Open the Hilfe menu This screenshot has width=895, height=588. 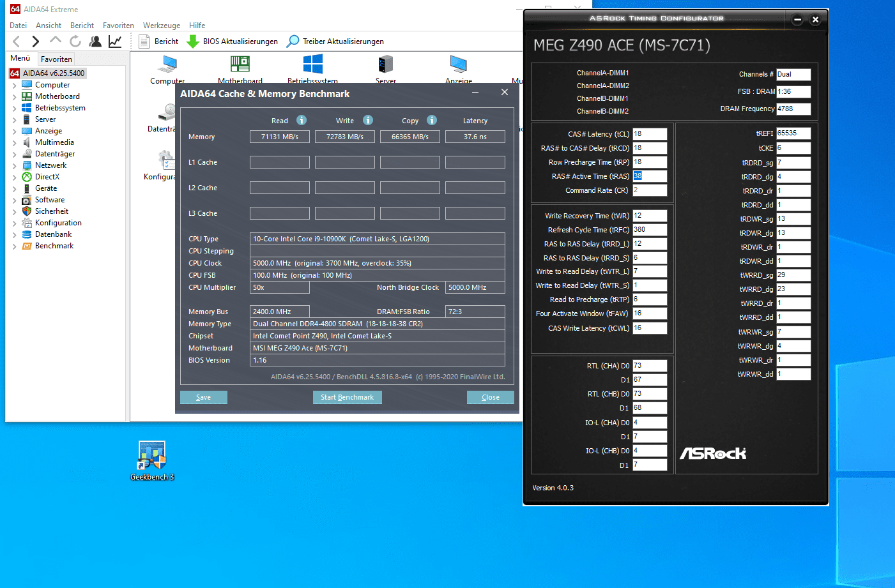(197, 26)
